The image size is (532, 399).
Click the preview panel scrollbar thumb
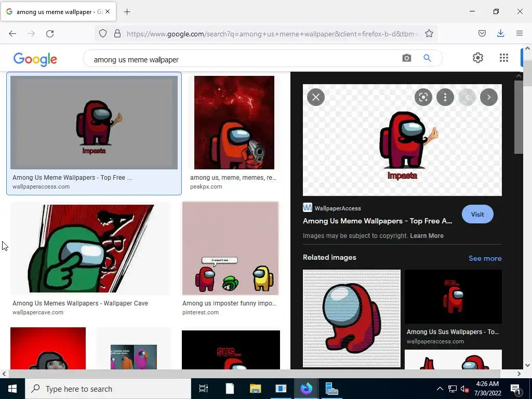(518, 117)
